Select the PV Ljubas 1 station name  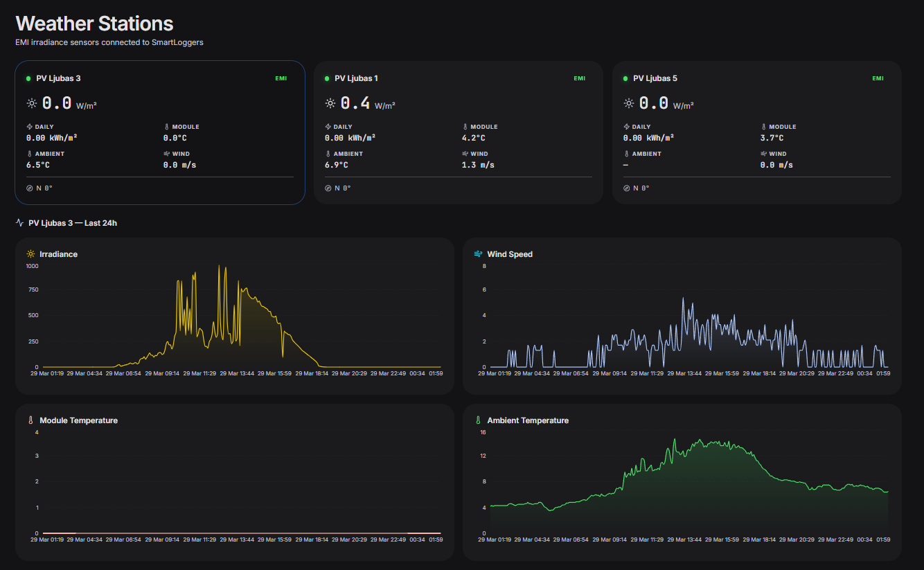click(356, 78)
